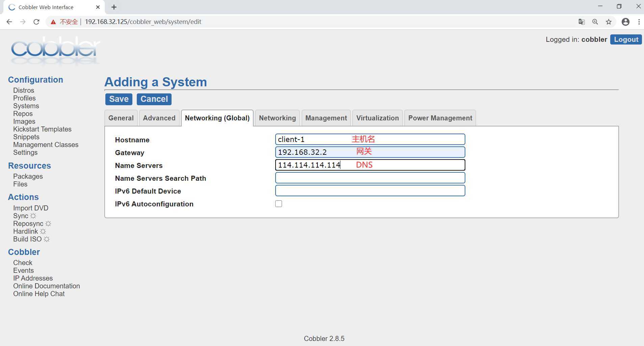644x346 pixels.
Task: Click the Cobbler 2.8.5 version text
Action: (324, 339)
